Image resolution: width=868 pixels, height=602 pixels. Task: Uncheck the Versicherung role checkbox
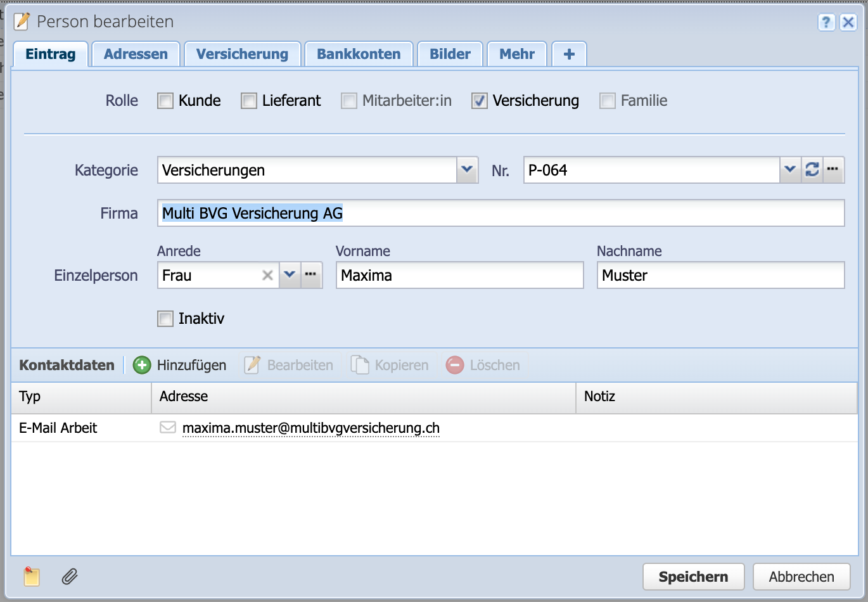480,100
